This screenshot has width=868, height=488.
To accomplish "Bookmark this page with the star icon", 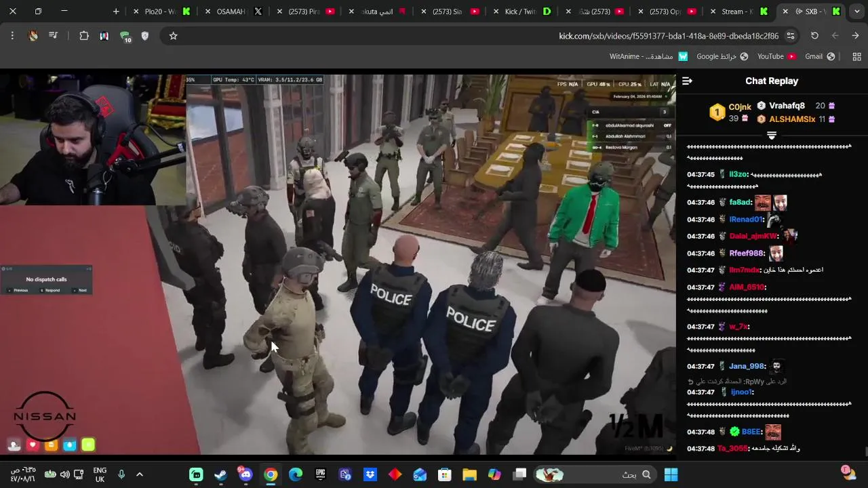I will coord(173,36).
